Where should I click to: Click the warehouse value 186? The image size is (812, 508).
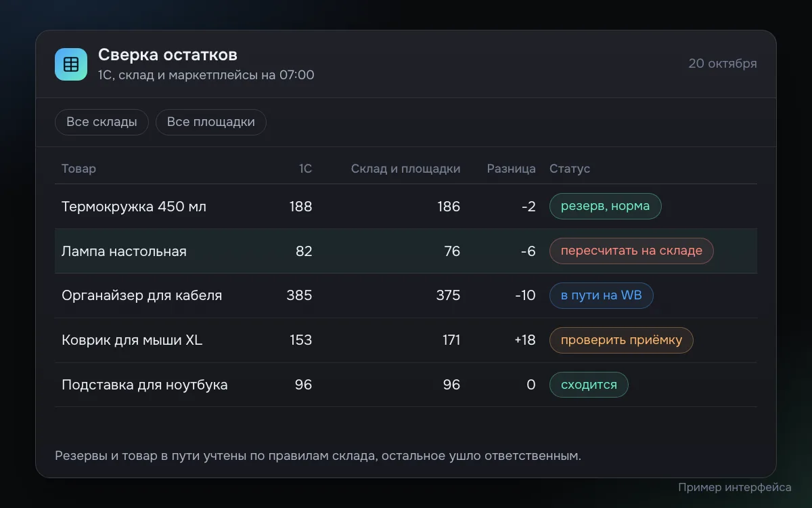click(x=449, y=207)
